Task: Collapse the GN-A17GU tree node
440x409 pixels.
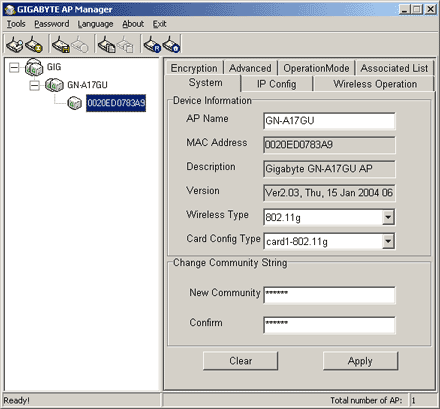Action: [34, 85]
